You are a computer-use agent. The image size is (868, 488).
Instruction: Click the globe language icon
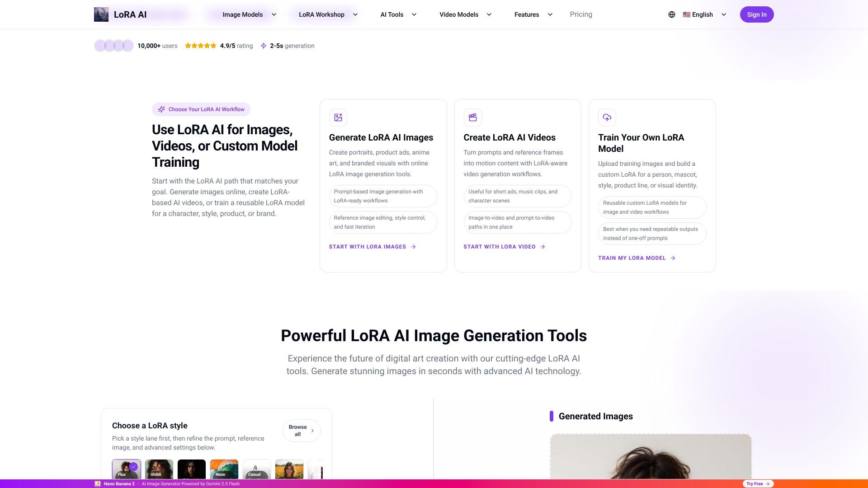672,14
